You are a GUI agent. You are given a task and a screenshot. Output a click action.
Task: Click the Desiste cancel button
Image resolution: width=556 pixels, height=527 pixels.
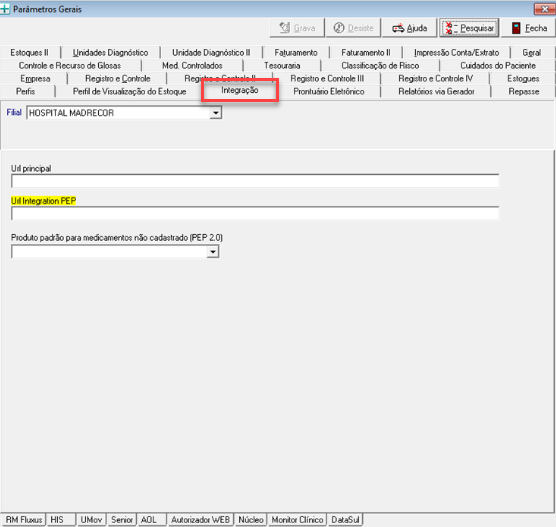point(353,28)
